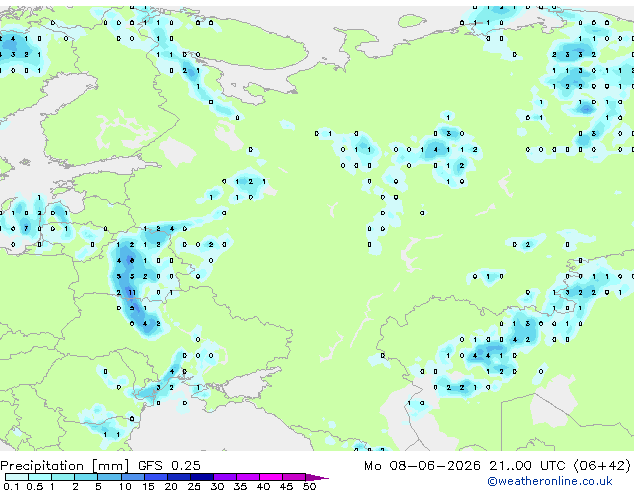Viewport: 634px width, 490px height.
Task: Click the 45–50 mm legend color box
Action: coord(294,477)
